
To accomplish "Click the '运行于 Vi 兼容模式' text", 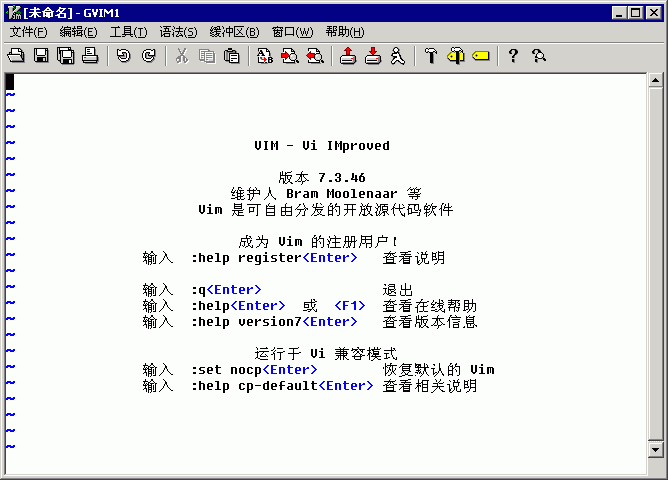I will [x=326, y=354].
